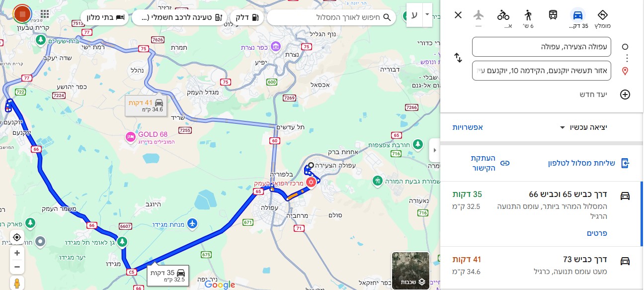The height and width of the screenshot is (290, 644).
Task: Edit the starting point field 'עפולה הצעירה'
Action: click(542, 47)
